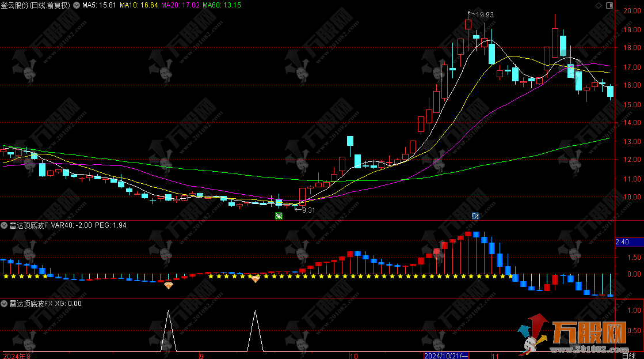Image resolution: width=644 pixels, height=359 pixels.
Task: Click the MA10: 16.64 label
Action: click(x=139, y=5)
